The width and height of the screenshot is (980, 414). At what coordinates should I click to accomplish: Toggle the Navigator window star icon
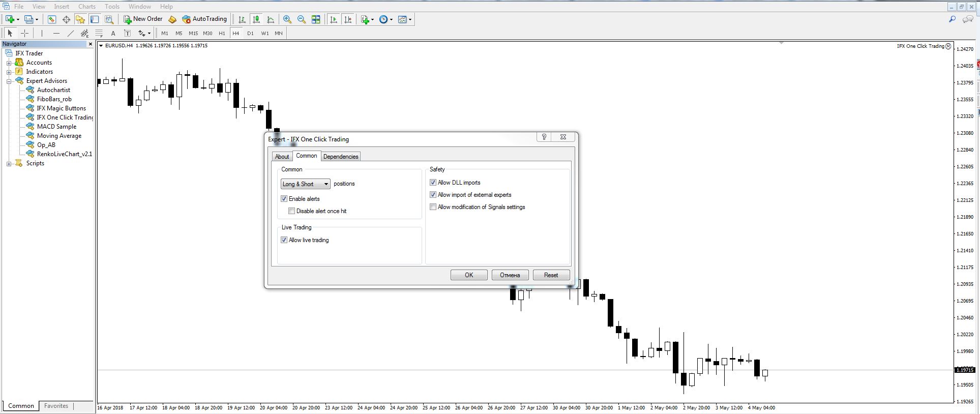coord(80,19)
